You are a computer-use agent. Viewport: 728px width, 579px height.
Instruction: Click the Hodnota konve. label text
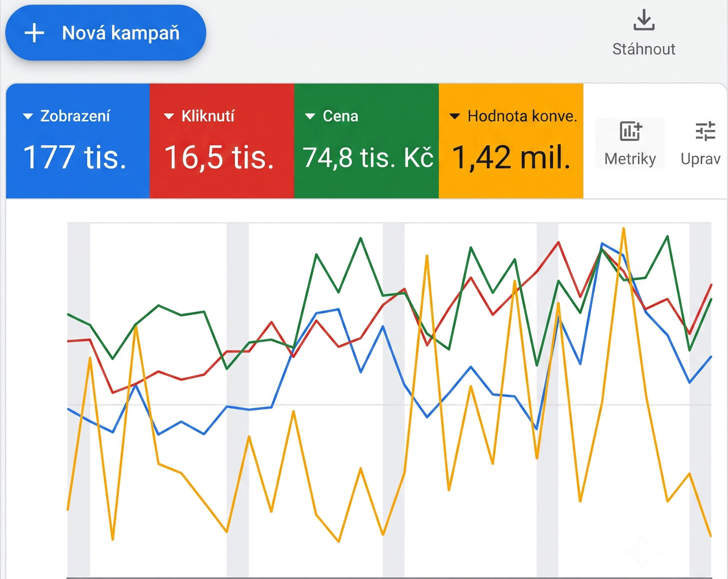(522, 116)
